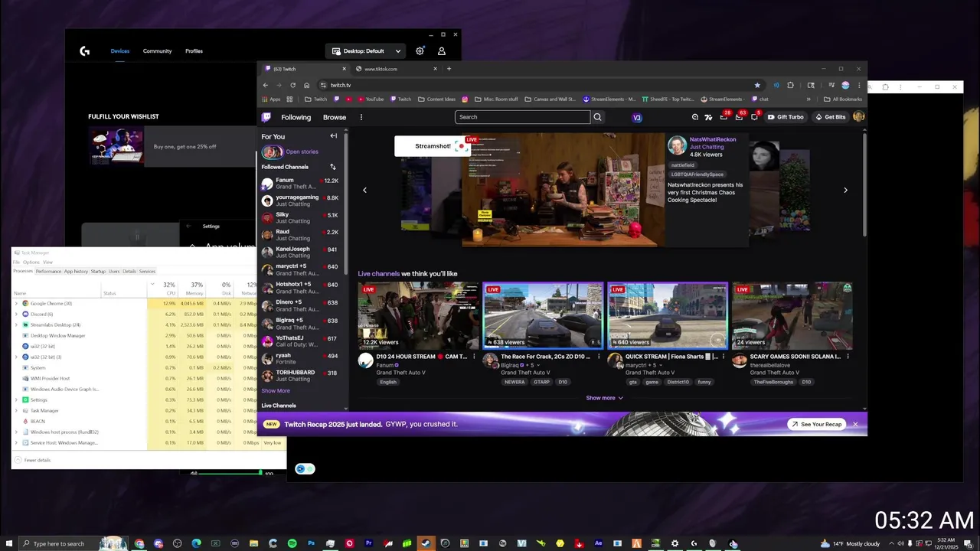Click Open stories link

pyautogui.click(x=302, y=152)
